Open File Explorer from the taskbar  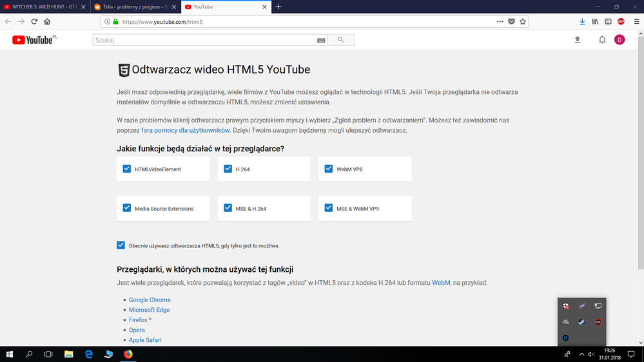[68, 354]
